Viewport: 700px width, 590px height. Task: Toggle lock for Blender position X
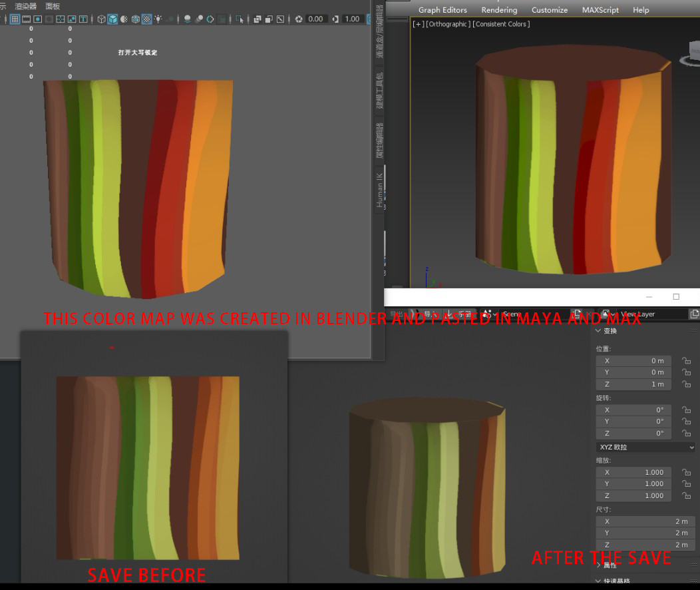point(686,361)
